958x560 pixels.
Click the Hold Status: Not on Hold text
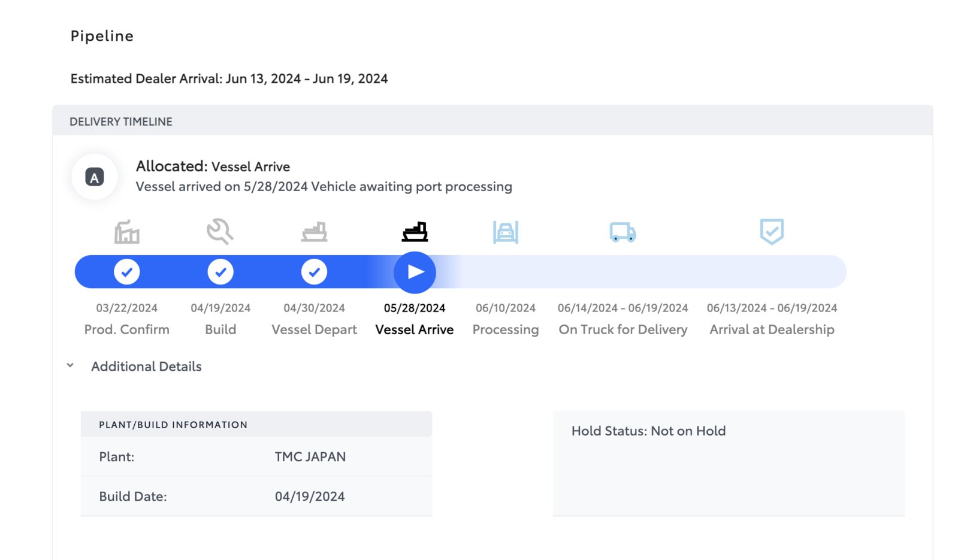click(x=648, y=431)
